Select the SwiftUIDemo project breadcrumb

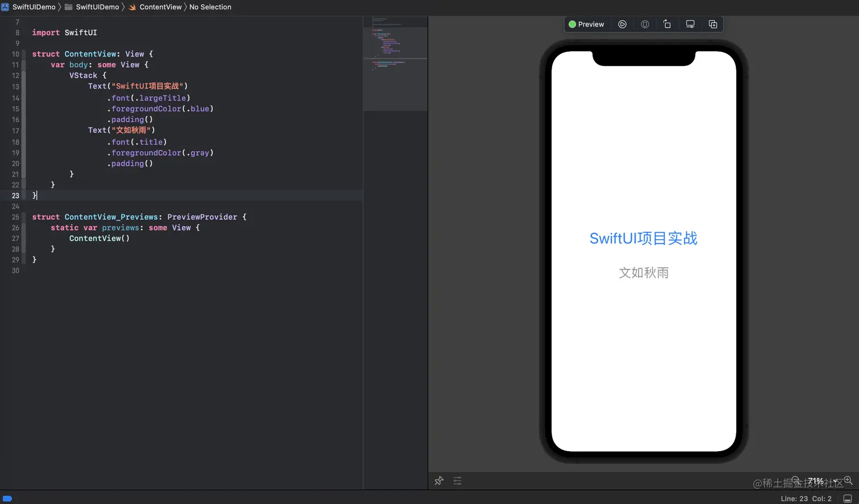click(28, 7)
